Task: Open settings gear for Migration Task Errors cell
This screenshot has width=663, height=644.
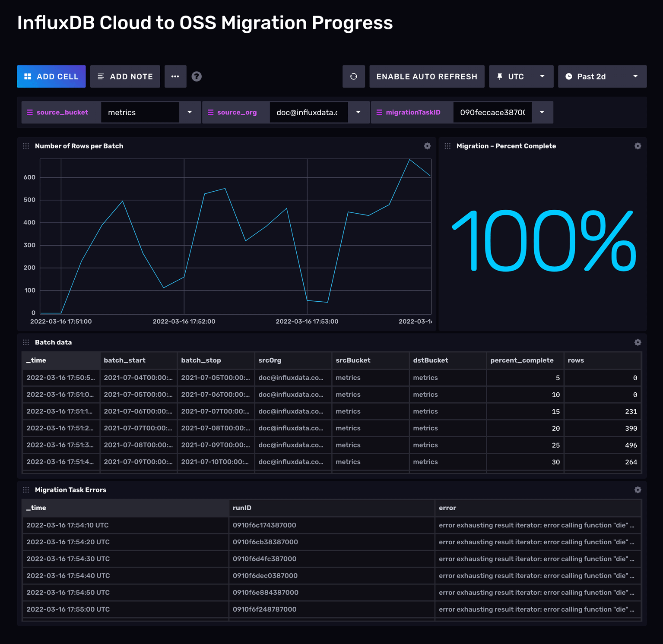Action: coord(638,490)
